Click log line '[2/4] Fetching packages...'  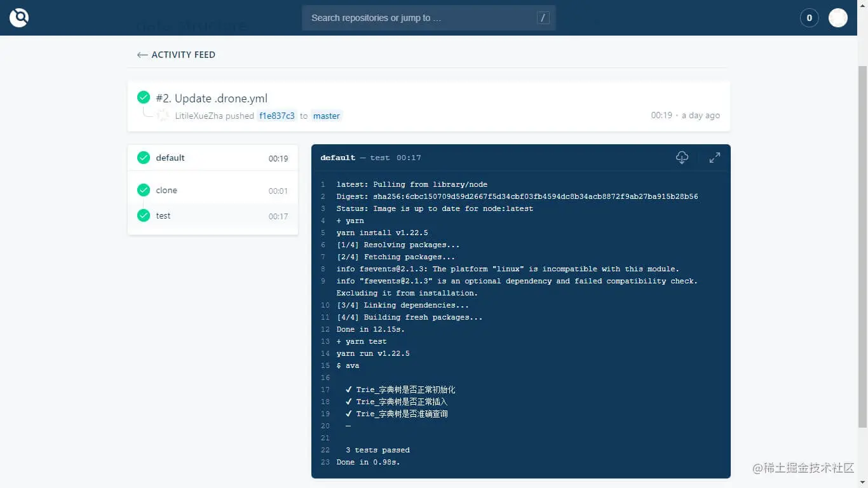[396, 257]
